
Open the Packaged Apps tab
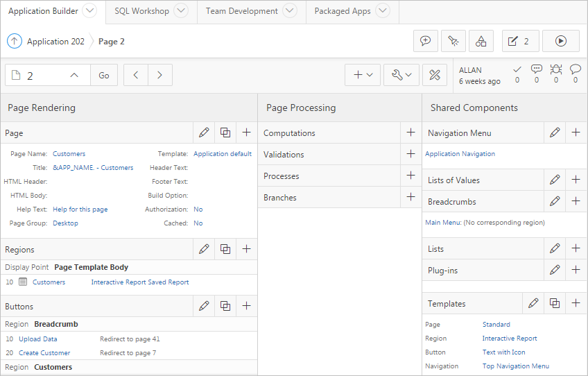click(x=343, y=11)
